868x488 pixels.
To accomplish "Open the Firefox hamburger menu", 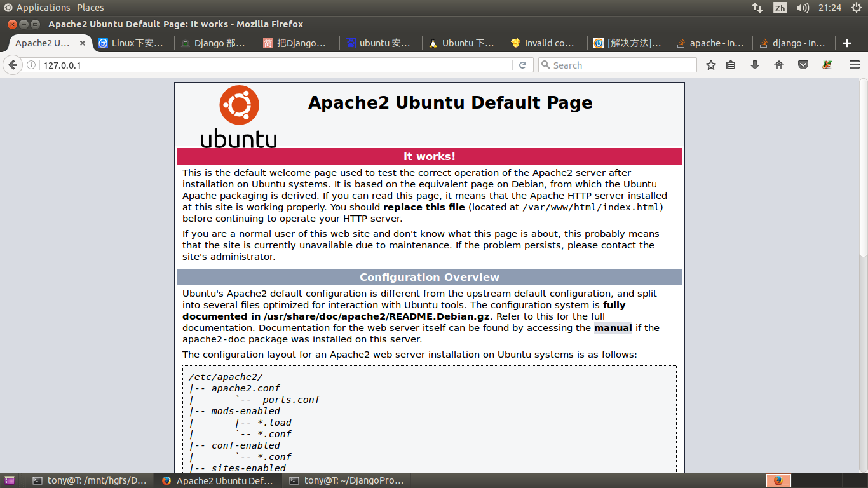I will [x=855, y=65].
